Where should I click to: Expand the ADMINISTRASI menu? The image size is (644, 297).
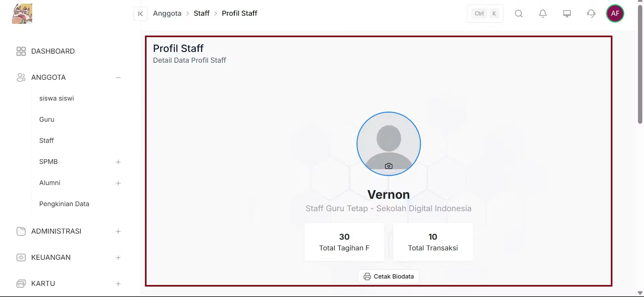coord(118,232)
